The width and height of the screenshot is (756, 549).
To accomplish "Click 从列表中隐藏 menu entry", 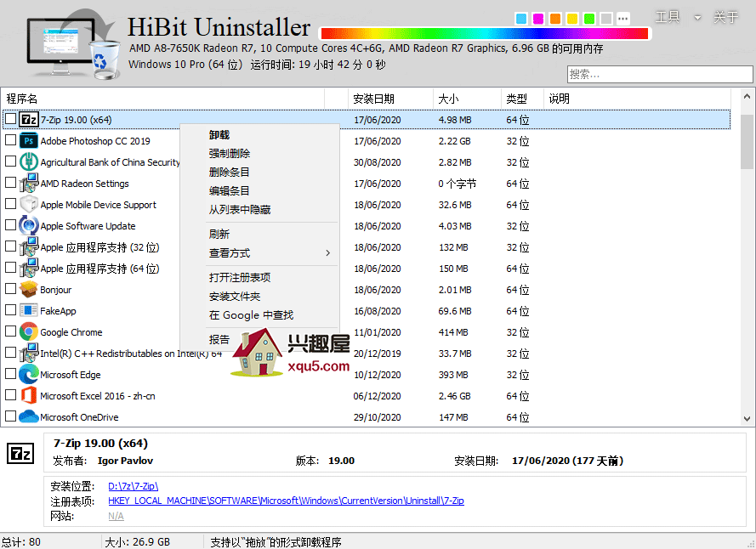I will pos(259,210).
